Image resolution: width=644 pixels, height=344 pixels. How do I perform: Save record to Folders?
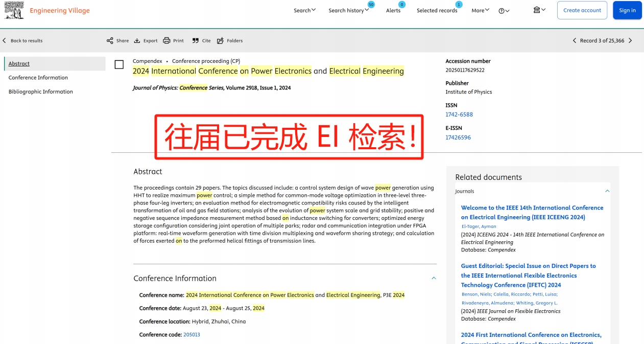pyautogui.click(x=230, y=41)
